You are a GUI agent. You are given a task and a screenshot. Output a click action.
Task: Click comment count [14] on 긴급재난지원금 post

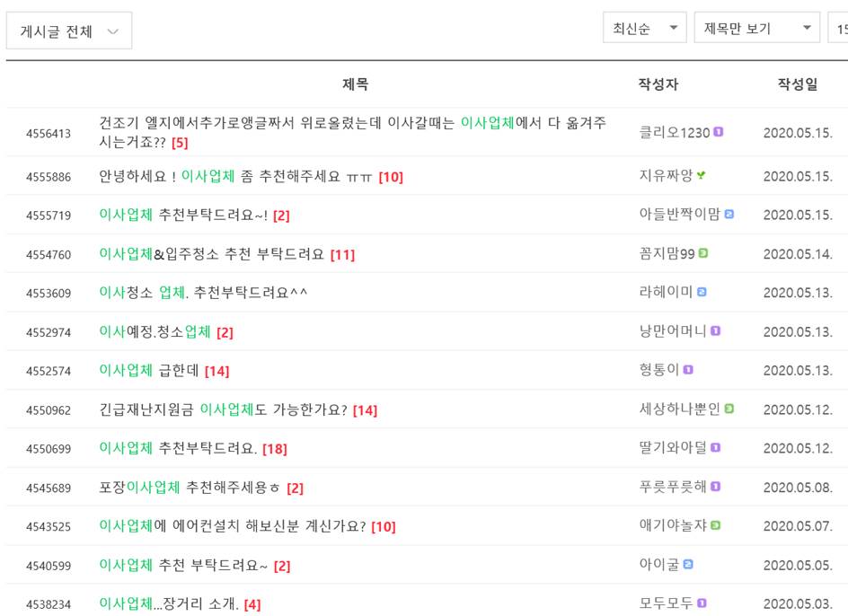(x=365, y=410)
